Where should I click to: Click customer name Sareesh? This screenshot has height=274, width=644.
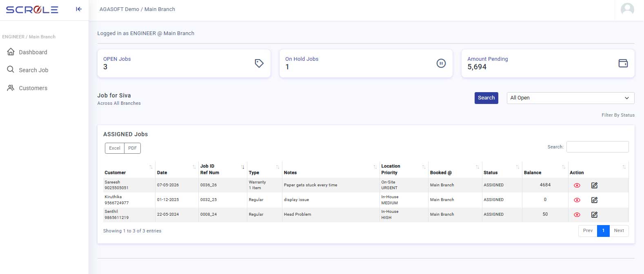tap(112, 182)
